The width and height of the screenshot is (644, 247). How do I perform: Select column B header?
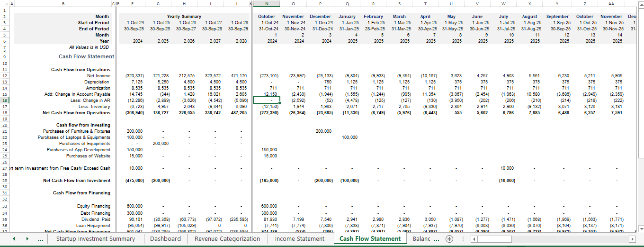[64, 4]
